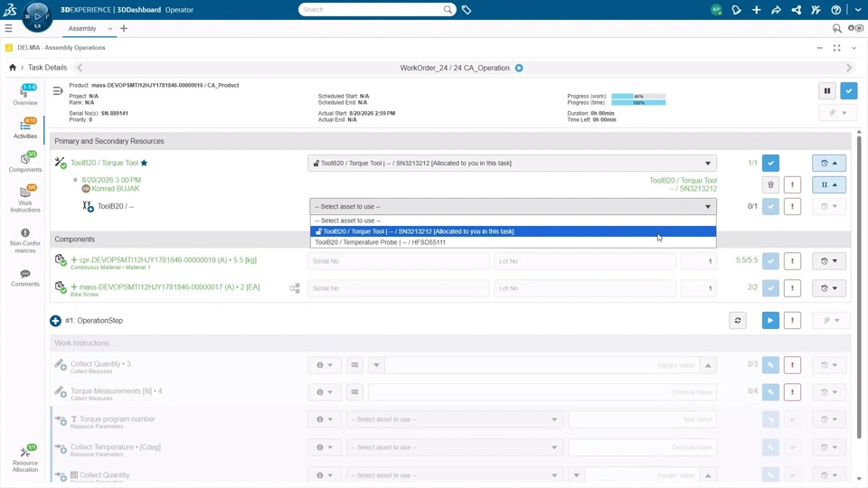Open the Comments sidebar panel

click(25, 277)
